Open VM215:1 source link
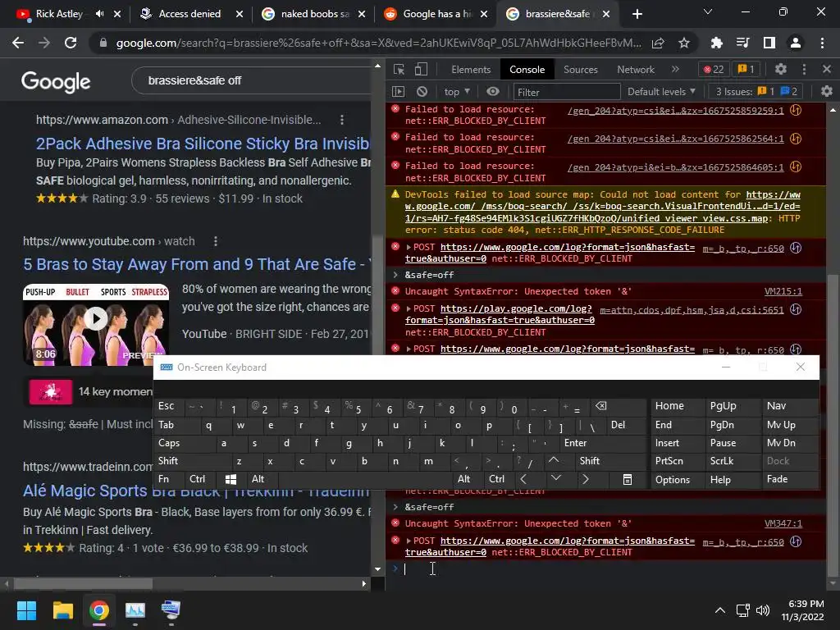The height and width of the screenshot is (630, 840). 783,291
